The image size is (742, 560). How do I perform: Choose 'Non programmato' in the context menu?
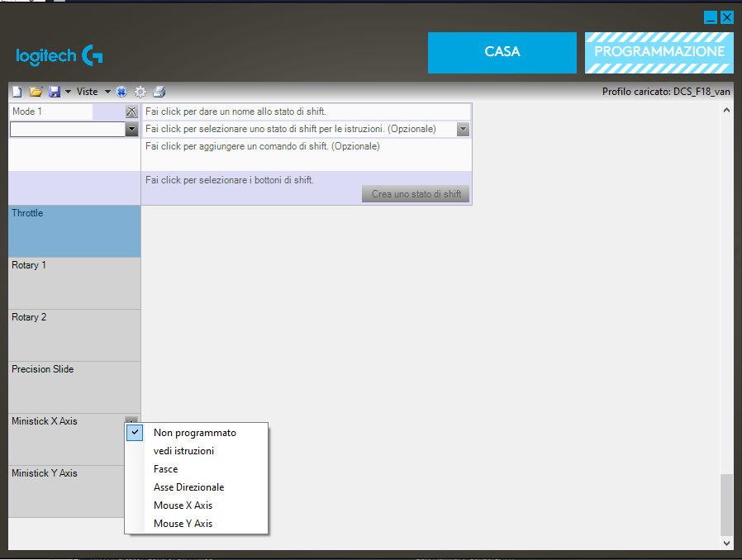click(x=197, y=433)
